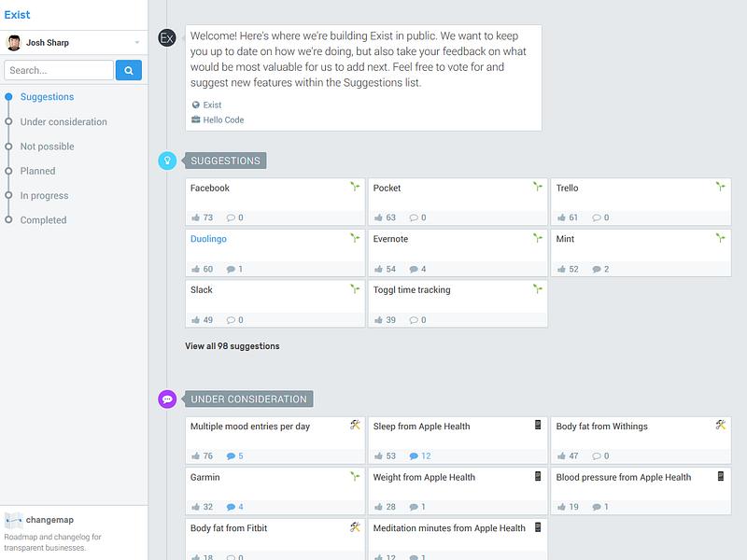Click the SUGGESTIONS section header label

point(225,161)
